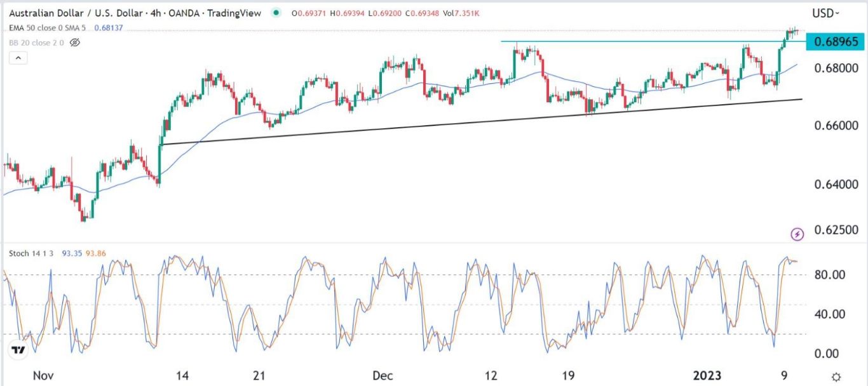The height and width of the screenshot is (386, 868).
Task: Click the Stoch 14 1 3 label
Action: click(32, 253)
